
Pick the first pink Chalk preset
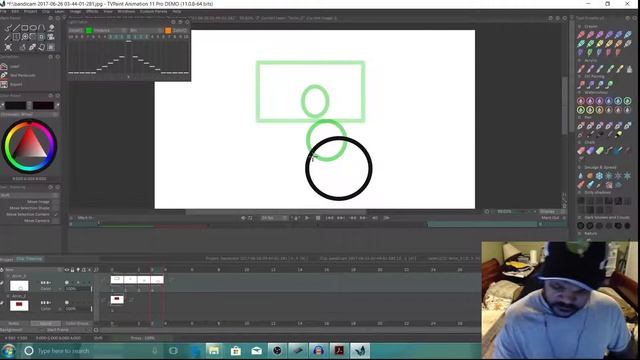[x=581, y=151]
